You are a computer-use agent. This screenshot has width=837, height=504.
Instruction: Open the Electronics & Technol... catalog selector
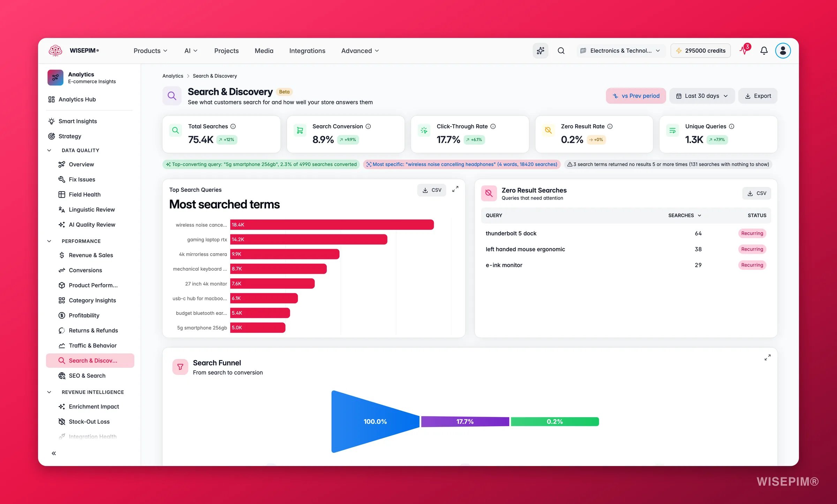[620, 51]
